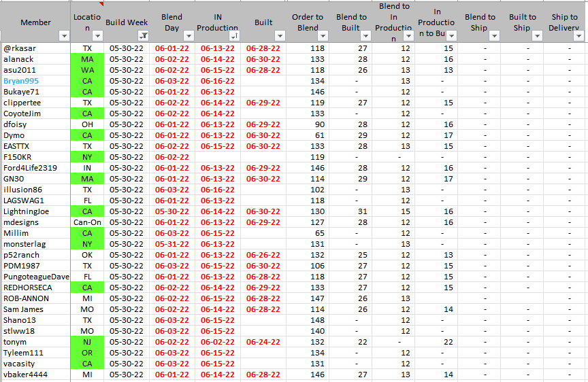This screenshot has width=588, height=382.
Task: Open the Member column filter dropdown
Action: (64, 35)
